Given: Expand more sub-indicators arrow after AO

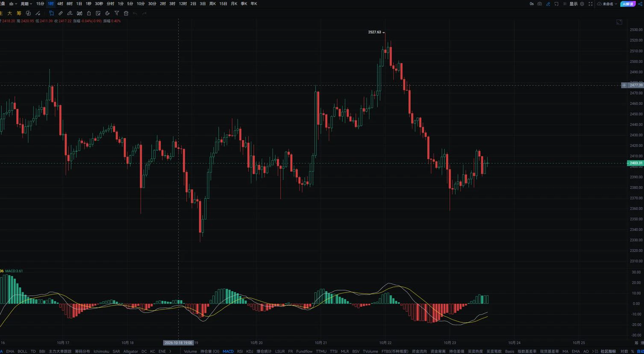Looking at the screenshot, I should 593,351.
